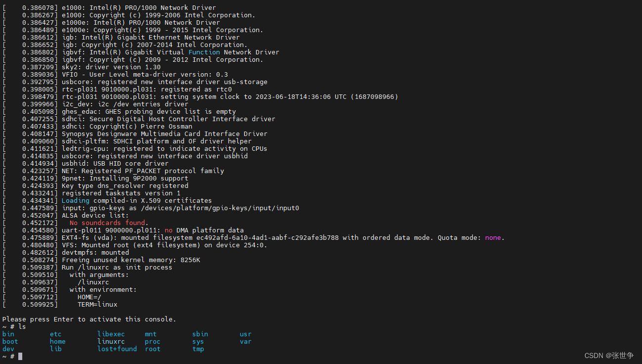Click 'sky2: driver version 1.30' line
This screenshot has height=364, width=642.
click(111, 67)
